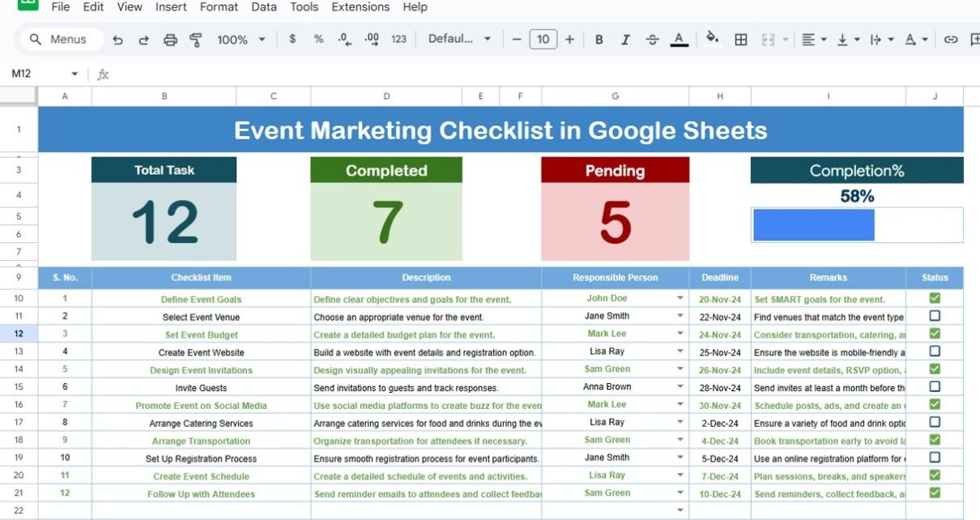The image size is (980, 520).
Task: Check the status box for Create Event Website
Action: 935,352
